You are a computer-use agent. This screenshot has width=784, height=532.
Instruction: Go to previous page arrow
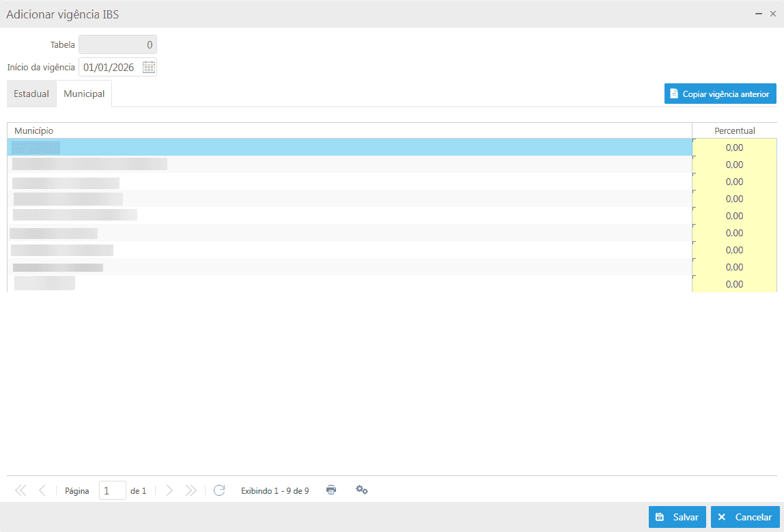42,490
